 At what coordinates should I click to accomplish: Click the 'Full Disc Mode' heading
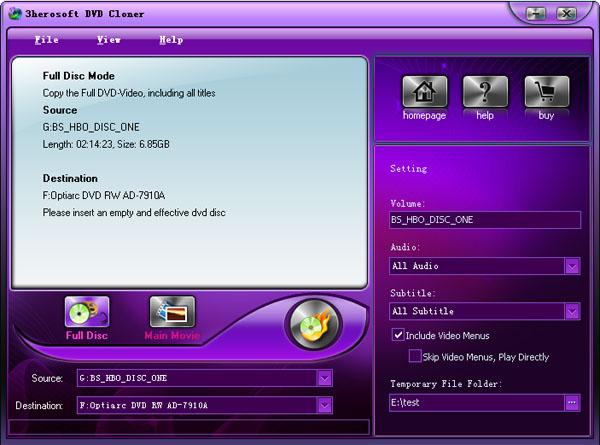click(78, 76)
